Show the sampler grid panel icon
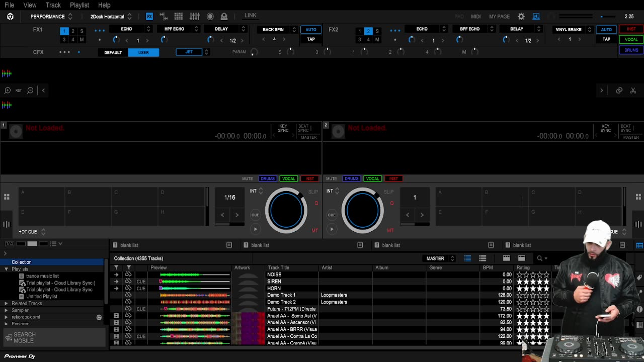The image size is (644, 362). click(179, 17)
